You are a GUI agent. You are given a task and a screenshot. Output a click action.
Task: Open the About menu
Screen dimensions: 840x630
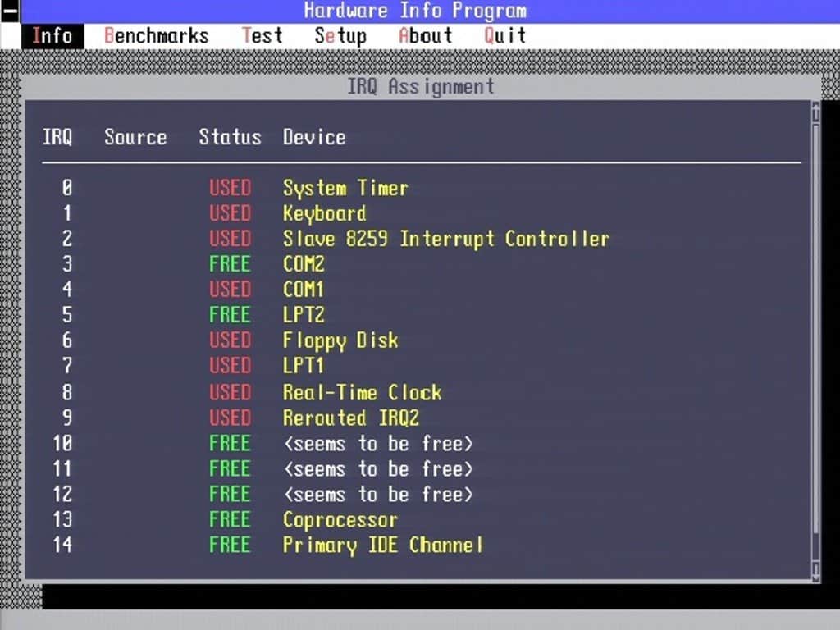[426, 36]
